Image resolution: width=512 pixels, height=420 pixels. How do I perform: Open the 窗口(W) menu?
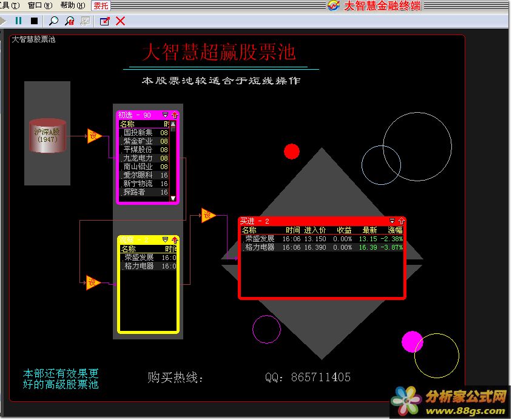coord(40,5)
